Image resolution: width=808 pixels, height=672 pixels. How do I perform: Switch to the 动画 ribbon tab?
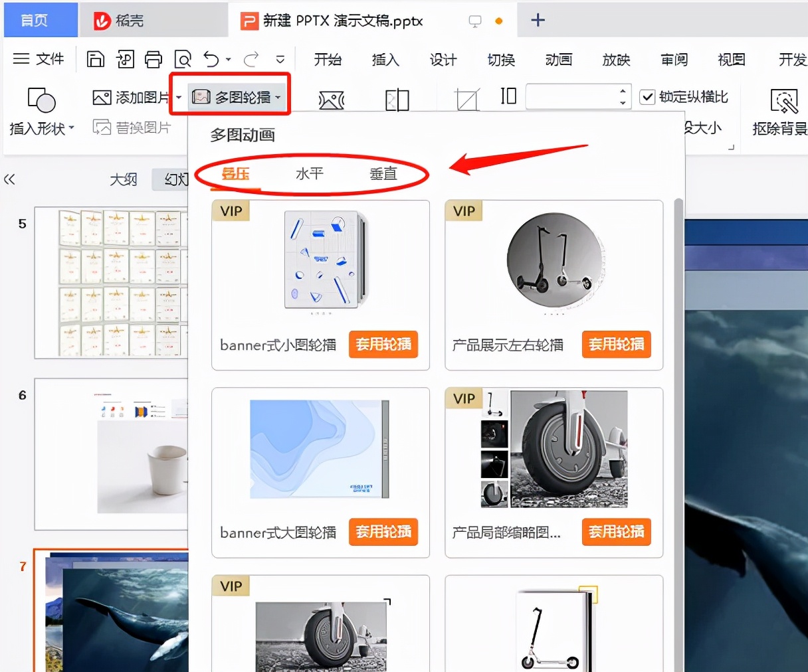558,60
